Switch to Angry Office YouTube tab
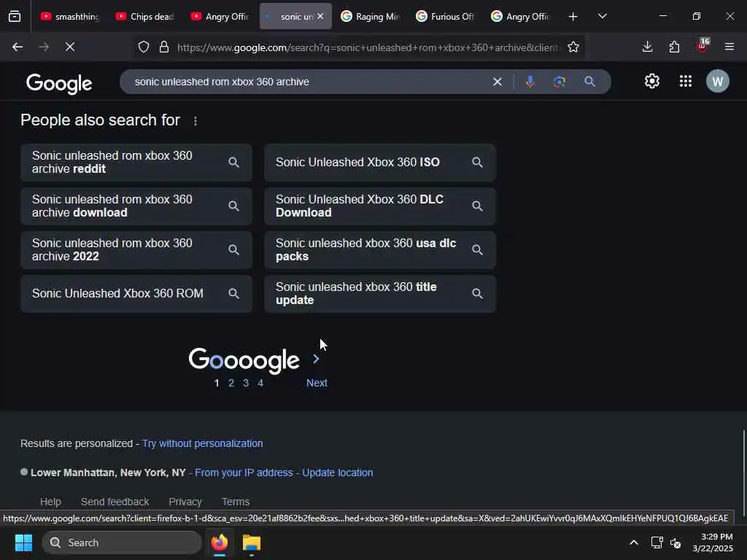 click(220, 16)
